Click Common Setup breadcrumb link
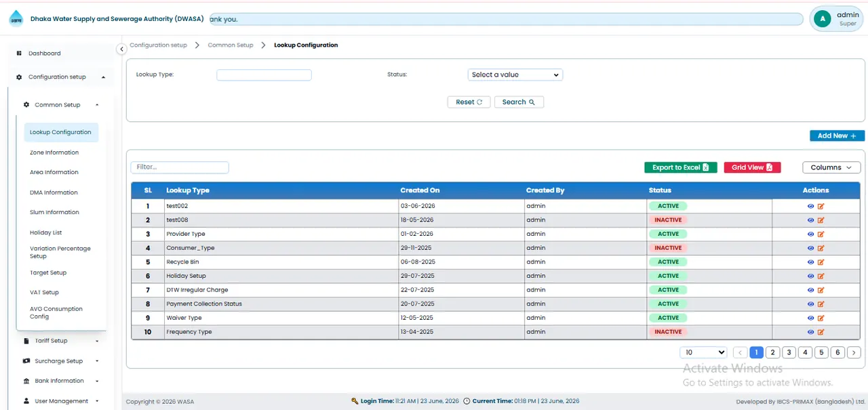Image resolution: width=868 pixels, height=410 pixels. pos(231,45)
